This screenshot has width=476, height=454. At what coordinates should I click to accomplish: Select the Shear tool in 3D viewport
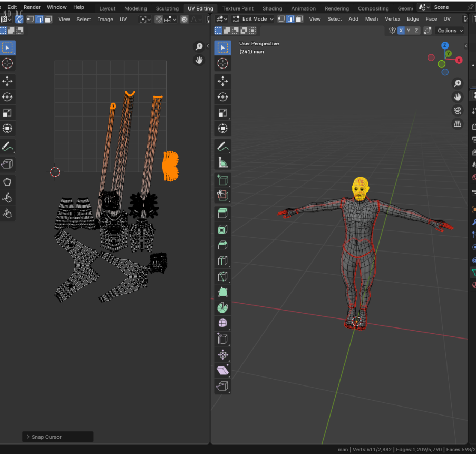point(222,371)
